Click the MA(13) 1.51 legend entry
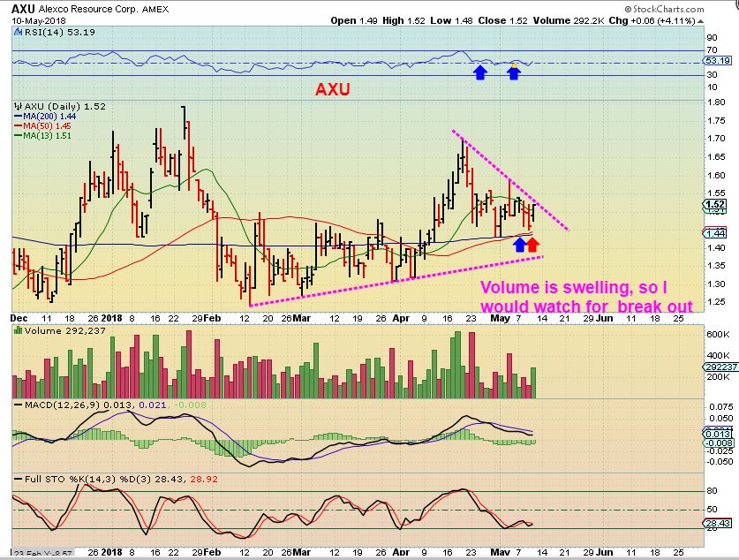This screenshot has height=560, width=739. pos(42,136)
